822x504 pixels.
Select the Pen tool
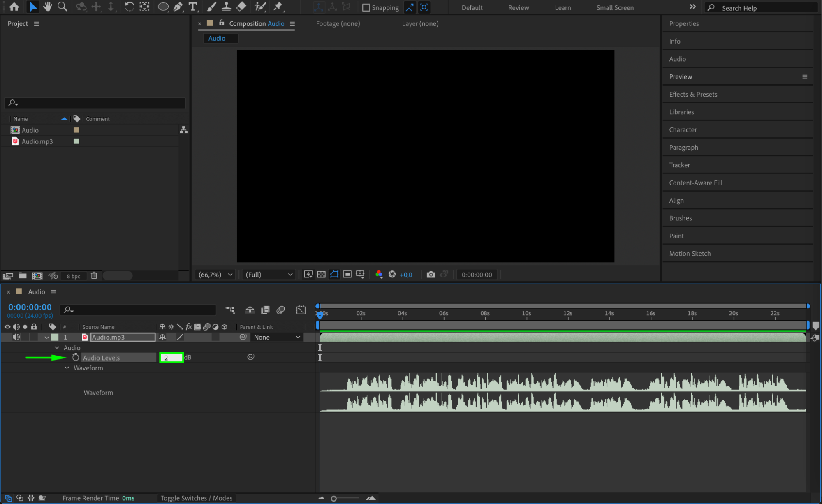178,7
